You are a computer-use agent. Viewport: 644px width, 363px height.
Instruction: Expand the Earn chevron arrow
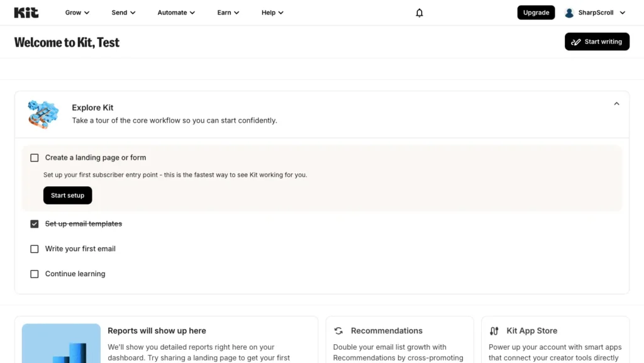pyautogui.click(x=236, y=13)
